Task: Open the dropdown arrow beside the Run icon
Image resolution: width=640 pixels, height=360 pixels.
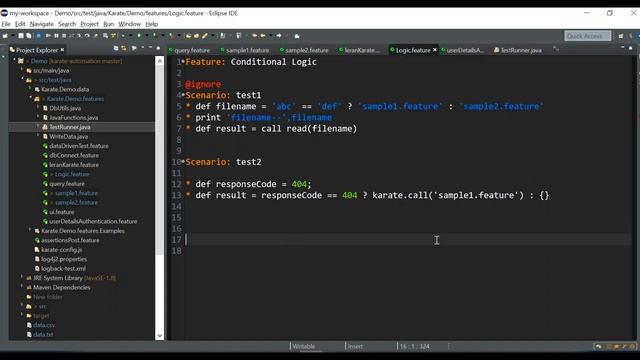Action: (147, 36)
